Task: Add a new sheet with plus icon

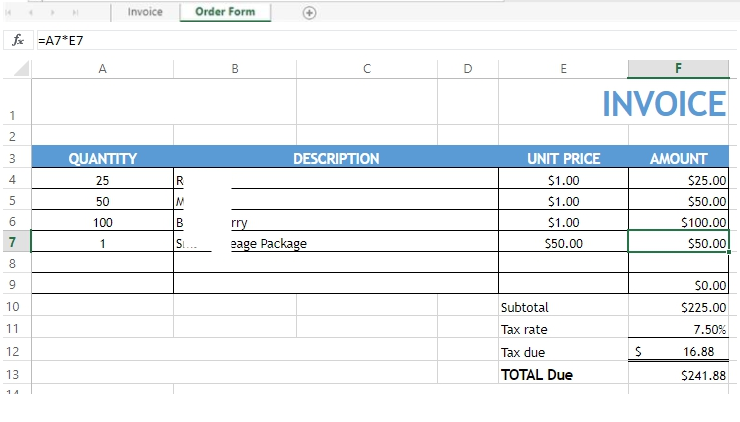Action: tap(309, 13)
